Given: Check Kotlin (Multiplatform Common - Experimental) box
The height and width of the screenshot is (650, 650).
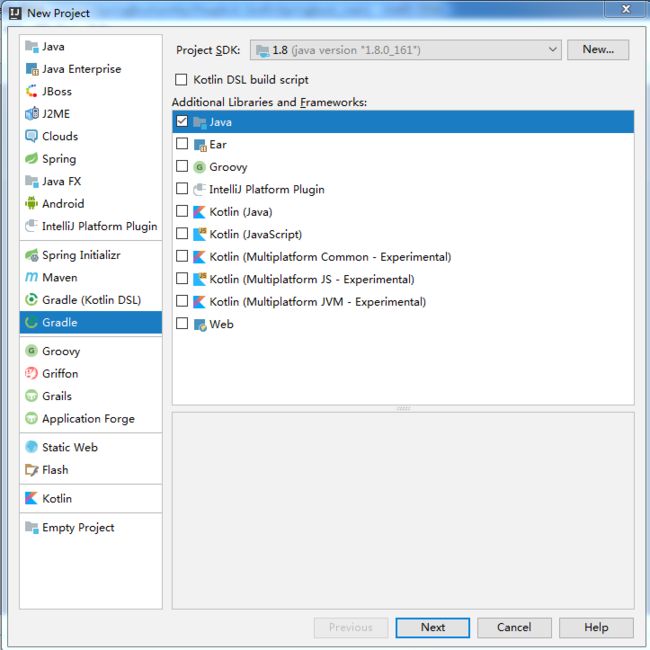Looking at the screenshot, I should coord(182,256).
